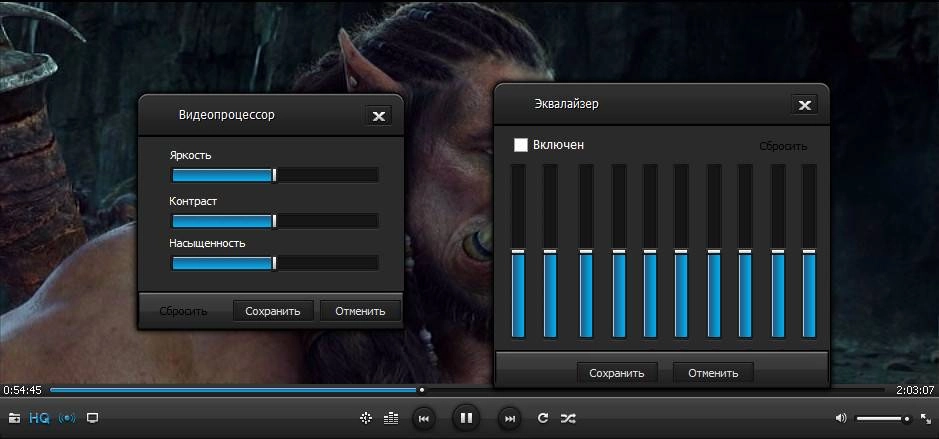The image size is (939, 439).
Task: Click the Видеопроцессор dialog title
Action: click(226, 115)
